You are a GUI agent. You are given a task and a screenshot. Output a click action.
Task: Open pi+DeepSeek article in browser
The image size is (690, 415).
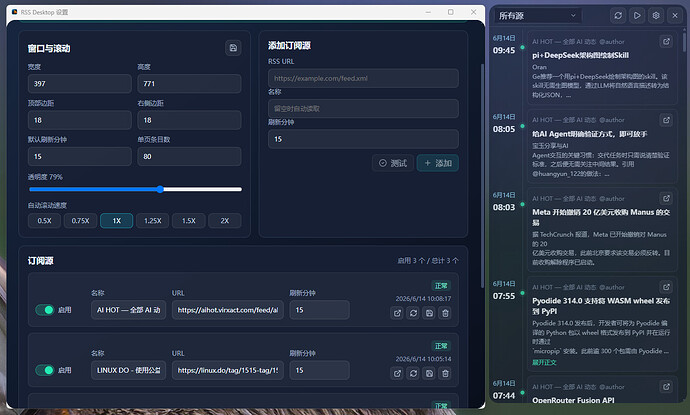(x=666, y=41)
